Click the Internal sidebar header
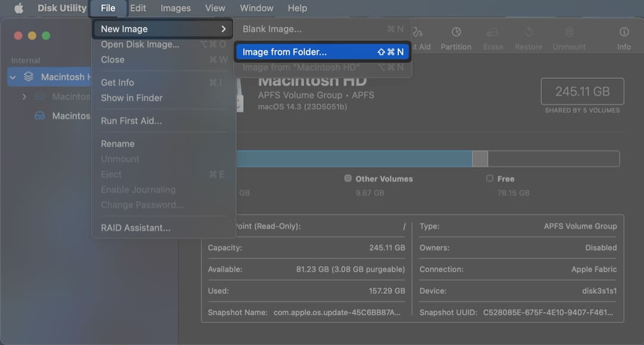The image size is (644, 345). [26, 60]
